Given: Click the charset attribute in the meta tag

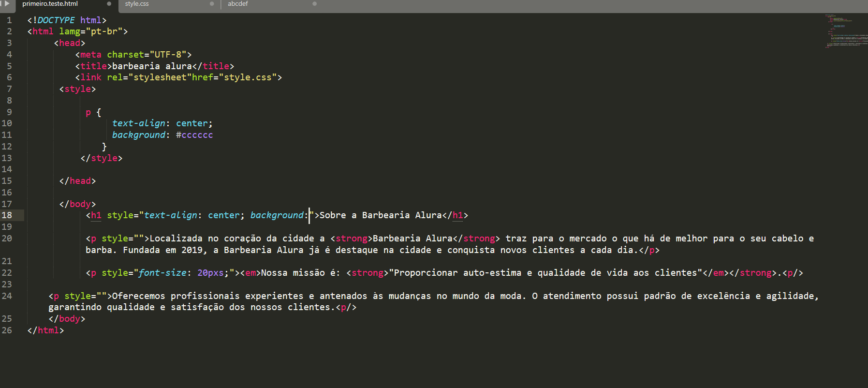Looking at the screenshot, I should point(126,55).
